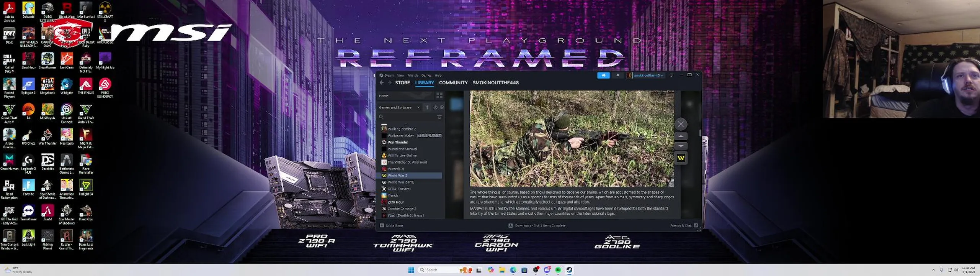Open the Friends menu in Steam
This screenshot has height=276, width=980.
pos(413,76)
